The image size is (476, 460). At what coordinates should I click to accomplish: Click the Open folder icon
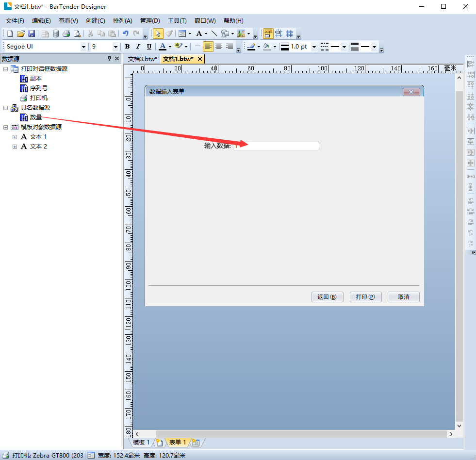tap(21, 33)
